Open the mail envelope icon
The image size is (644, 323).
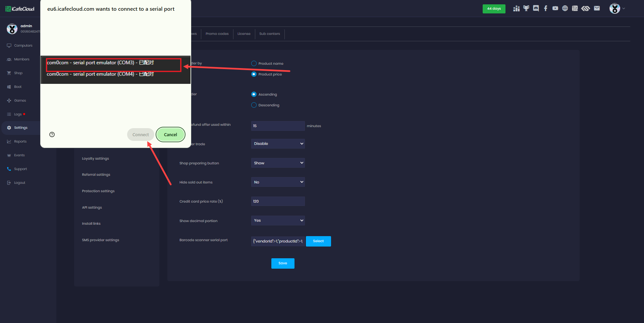[597, 8]
